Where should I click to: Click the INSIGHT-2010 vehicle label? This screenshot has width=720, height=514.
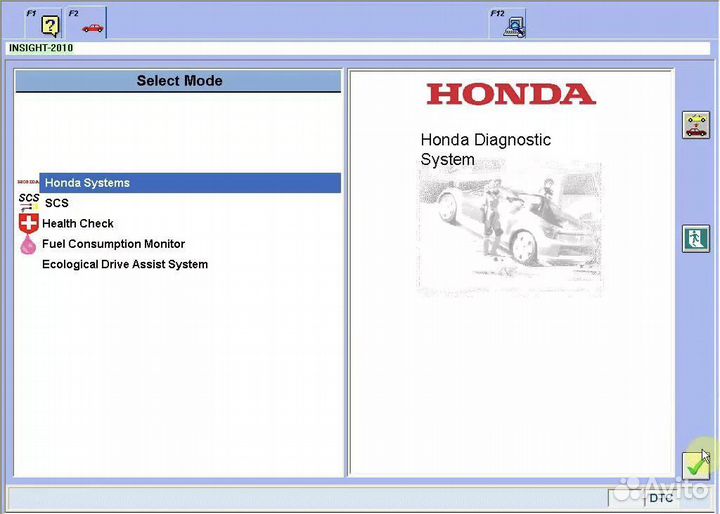point(41,48)
